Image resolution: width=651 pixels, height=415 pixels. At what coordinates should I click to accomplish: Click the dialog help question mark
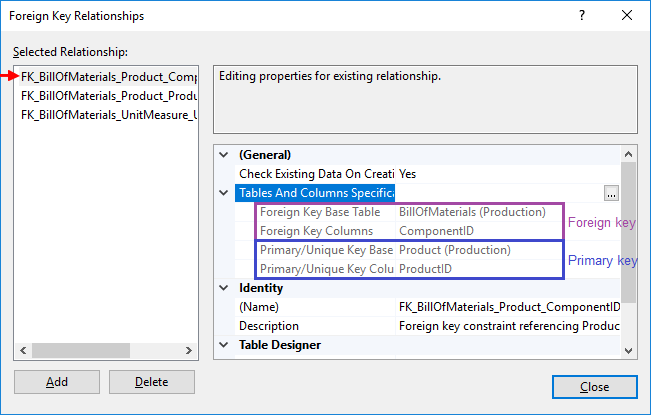click(x=581, y=16)
